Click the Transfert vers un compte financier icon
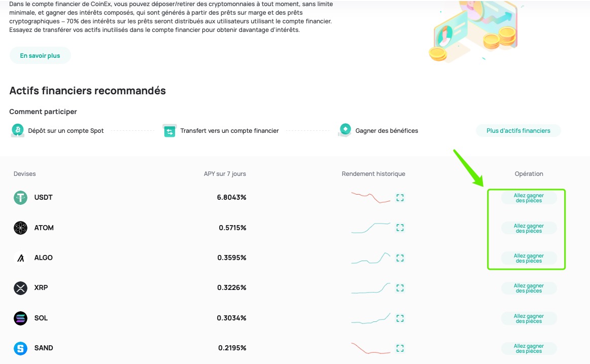The height and width of the screenshot is (364, 590). point(169,130)
